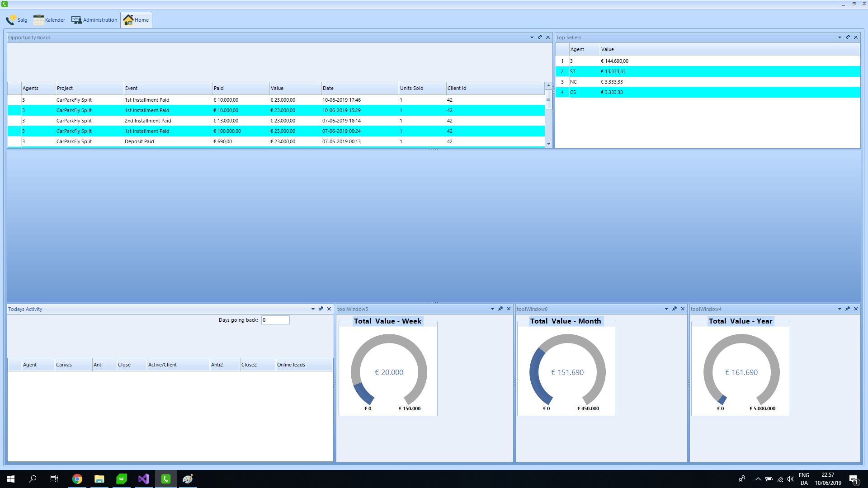Image resolution: width=868 pixels, height=488 pixels.
Task: Open Opportunity Board panel dropdown menu
Action: point(532,38)
